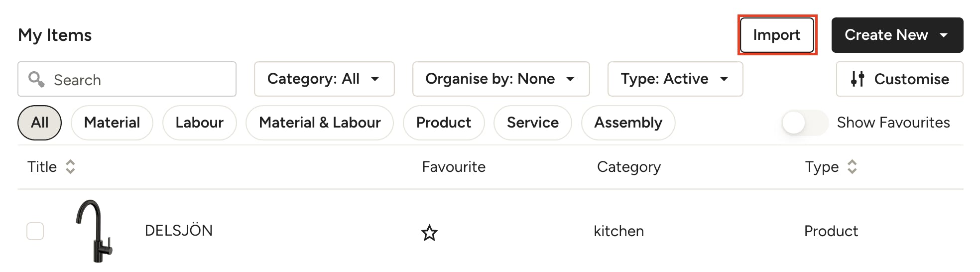Show Assembly items only
This screenshot has height=272, width=980.
coord(628,123)
